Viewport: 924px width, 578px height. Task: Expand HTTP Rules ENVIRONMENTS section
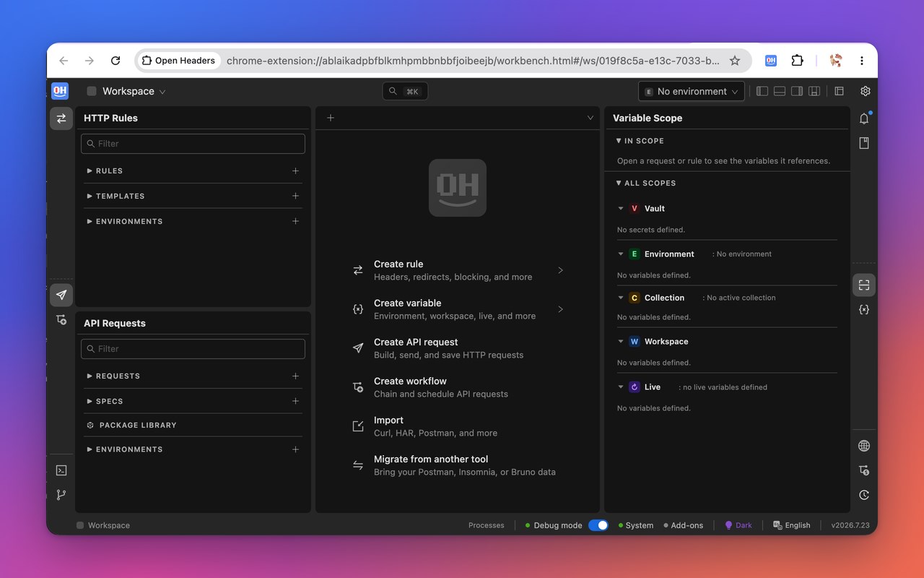(124, 221)
